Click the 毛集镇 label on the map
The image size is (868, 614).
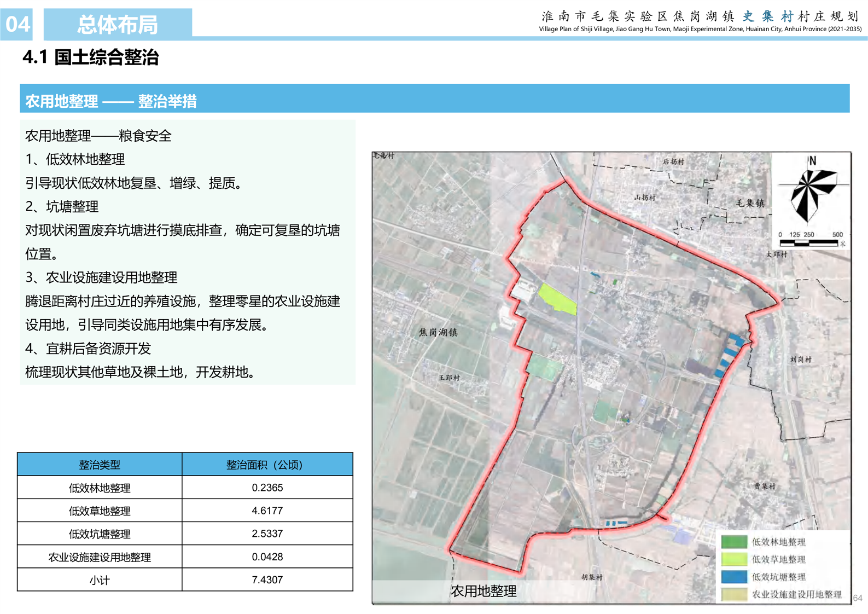(x=749, y=204)
